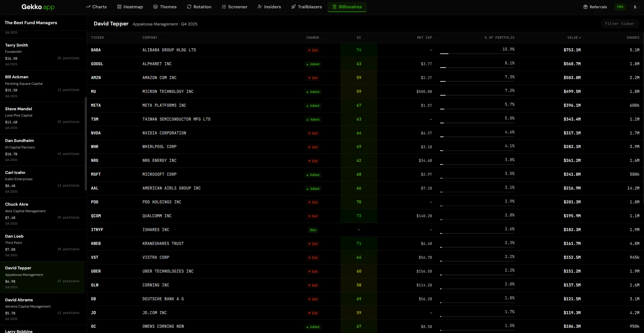Click the sidebar manager list scrollbar

pos(85,143)
